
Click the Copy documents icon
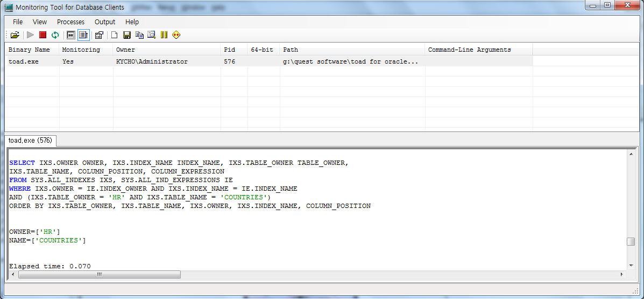[x=139, y=35]
